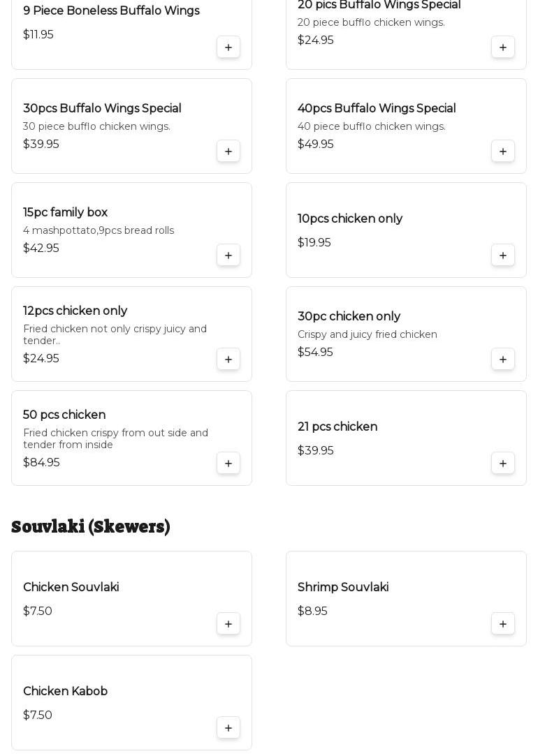Add 40pcs Buffalo Wings Special to cart
The image size is (538, 756).
pyautogui.click(x=503, y=151)
